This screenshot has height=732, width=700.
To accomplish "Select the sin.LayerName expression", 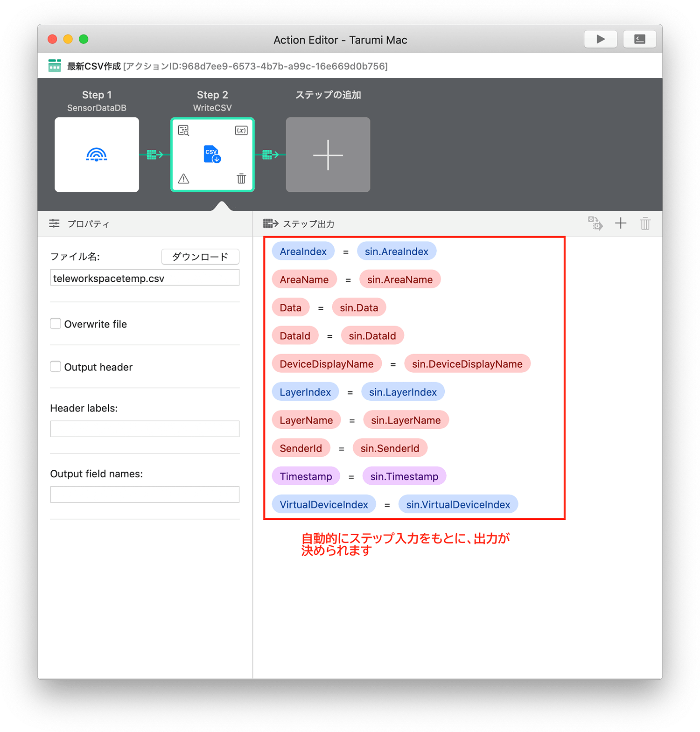I will pyautogui.click(x=406, y=420).
